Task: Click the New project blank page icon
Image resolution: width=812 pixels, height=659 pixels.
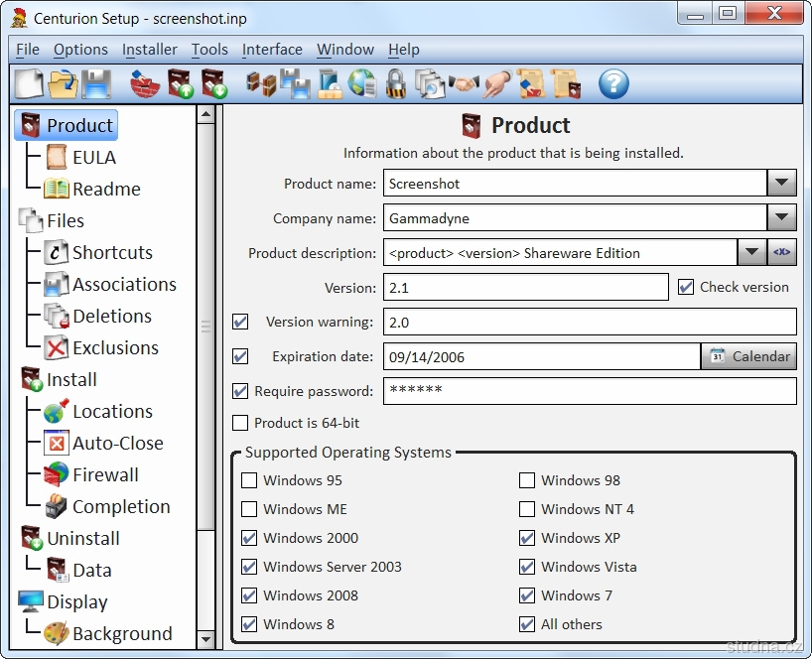Action: [29, 83]
